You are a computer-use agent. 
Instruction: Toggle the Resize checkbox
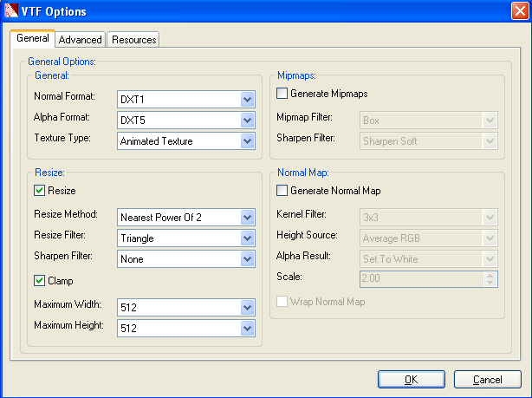[x=39, y=191]
